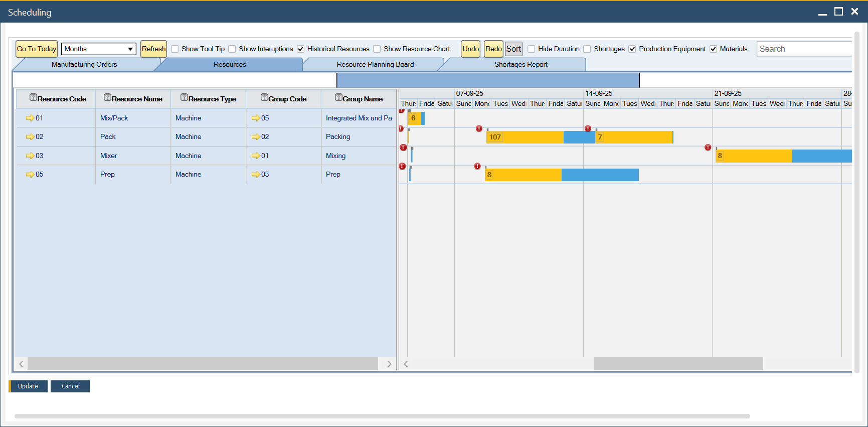Click the Search input field
This screenshot has height=427, width=868.
coord(804,49)
